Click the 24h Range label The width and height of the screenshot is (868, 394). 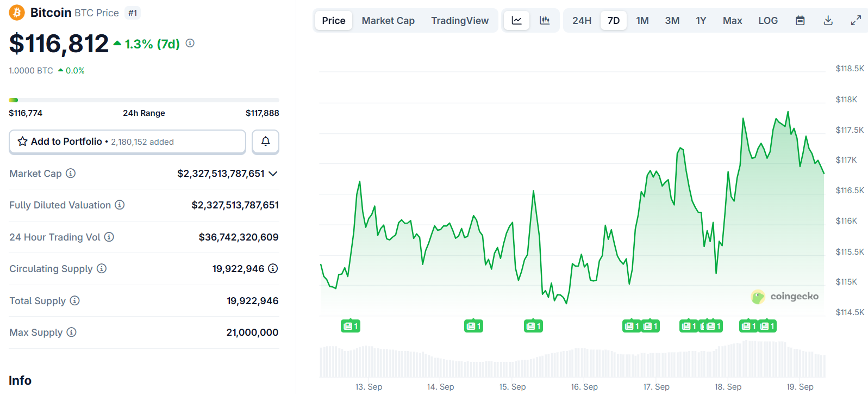(x=144, y=113)
